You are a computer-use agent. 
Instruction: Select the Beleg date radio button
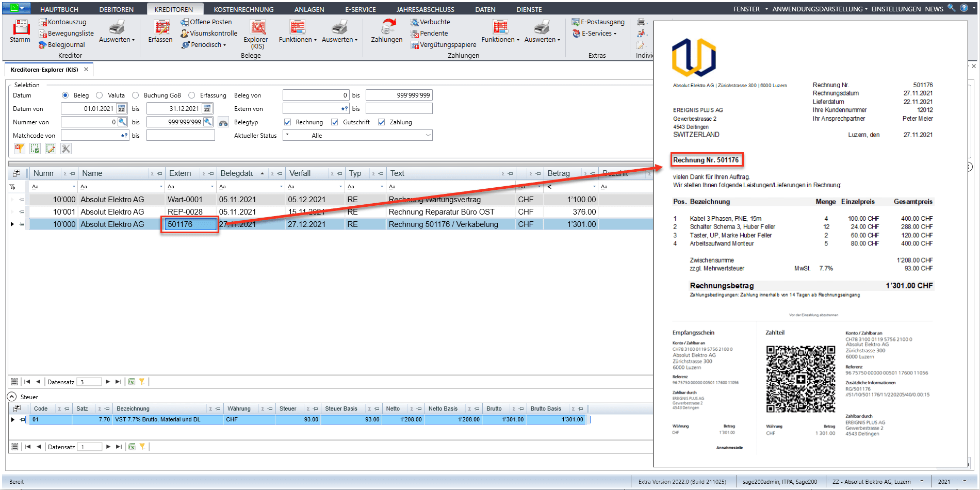click(x=65, y=95)
